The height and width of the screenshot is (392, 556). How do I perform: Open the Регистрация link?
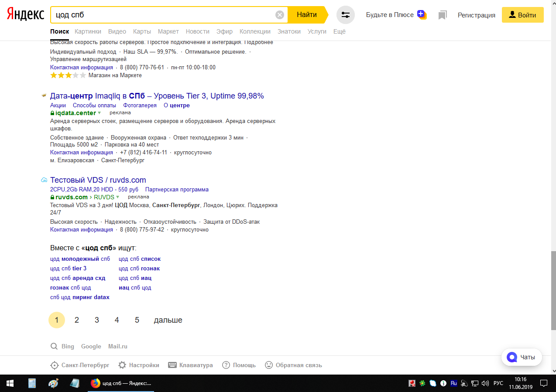(x=477, y=15)
